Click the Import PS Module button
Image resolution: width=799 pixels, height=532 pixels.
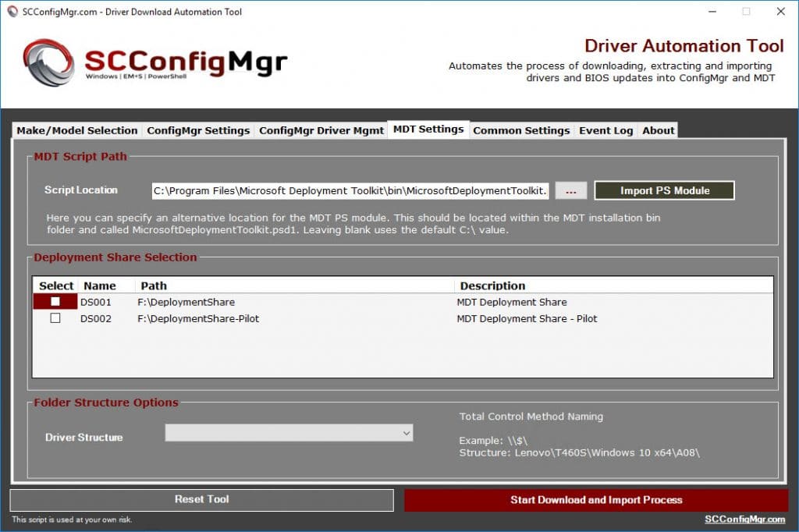point(665,190)
